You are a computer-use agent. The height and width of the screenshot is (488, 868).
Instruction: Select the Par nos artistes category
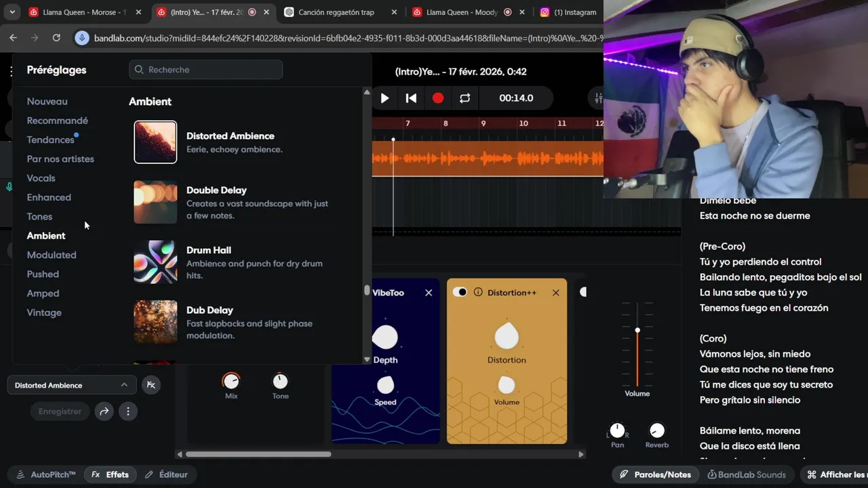tap(60, 159)
